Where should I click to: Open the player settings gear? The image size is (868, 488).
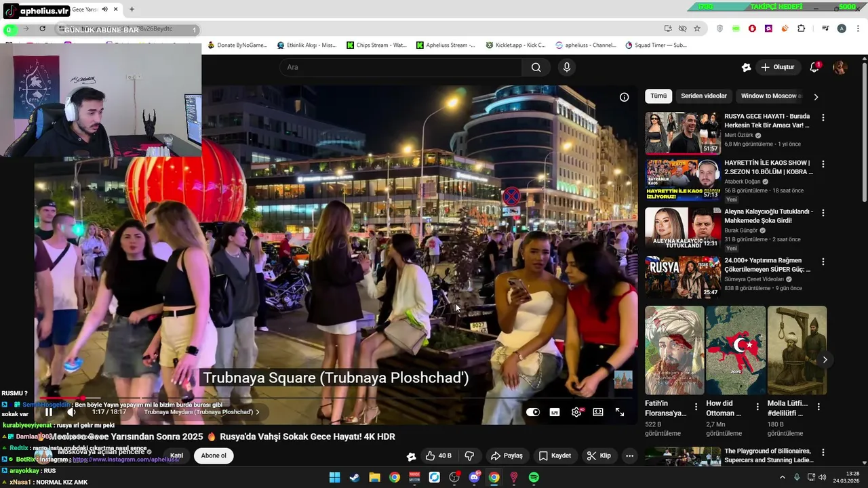[576, 412]
